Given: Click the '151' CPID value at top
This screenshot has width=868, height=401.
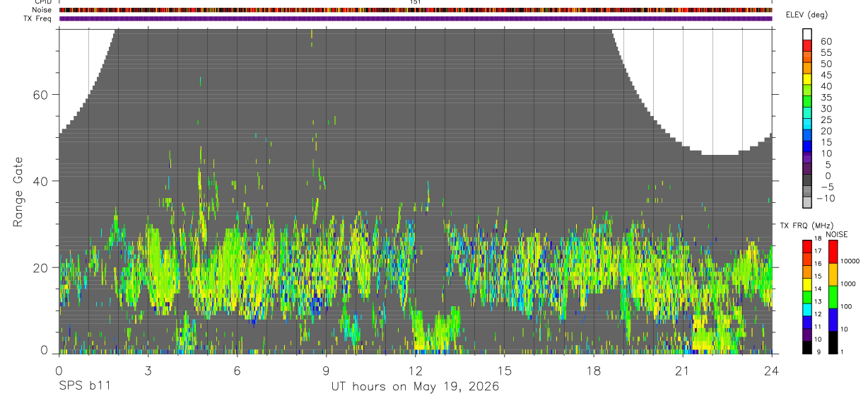Looking at the screenshot, I should click(416, 2).
